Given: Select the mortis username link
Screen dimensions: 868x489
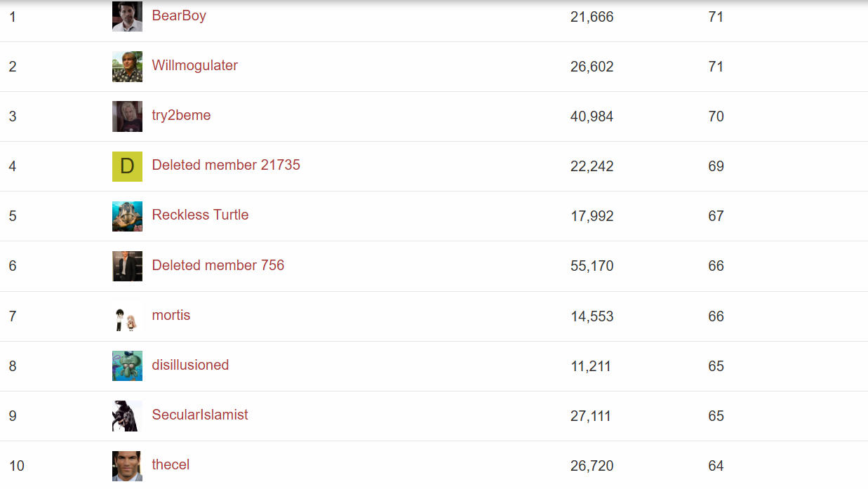Looking at the screenshot, I should pos(171,315).
